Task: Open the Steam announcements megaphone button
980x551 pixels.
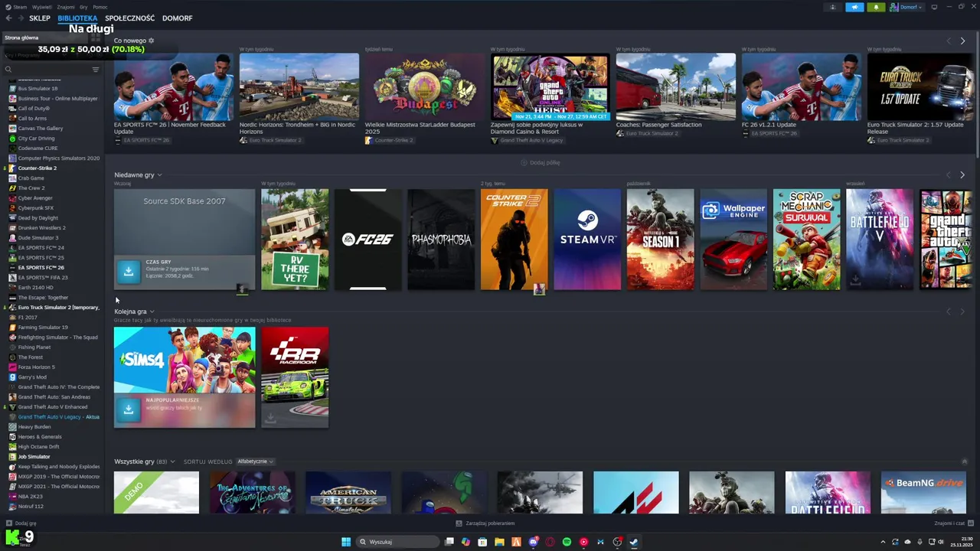Action: click(x=854, y=7)
